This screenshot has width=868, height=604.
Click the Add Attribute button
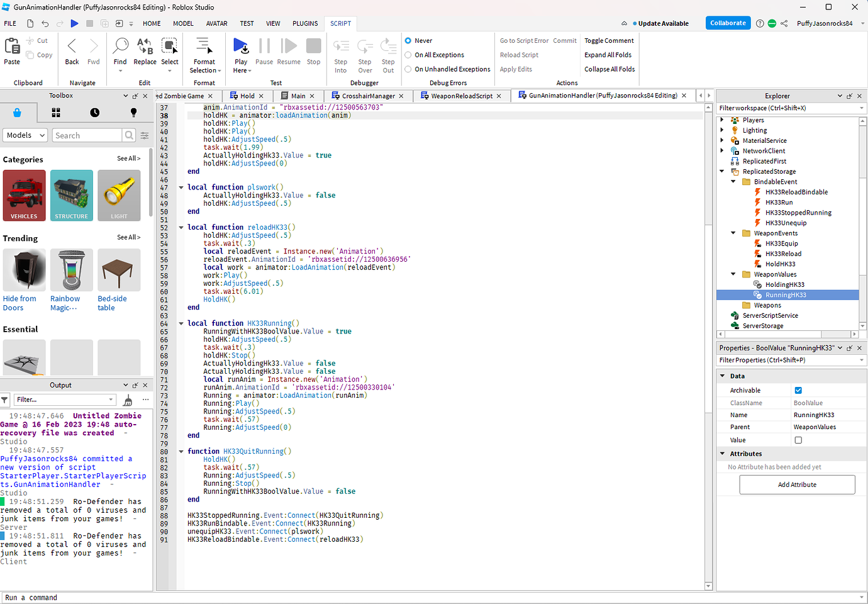(x=797, y=484)
